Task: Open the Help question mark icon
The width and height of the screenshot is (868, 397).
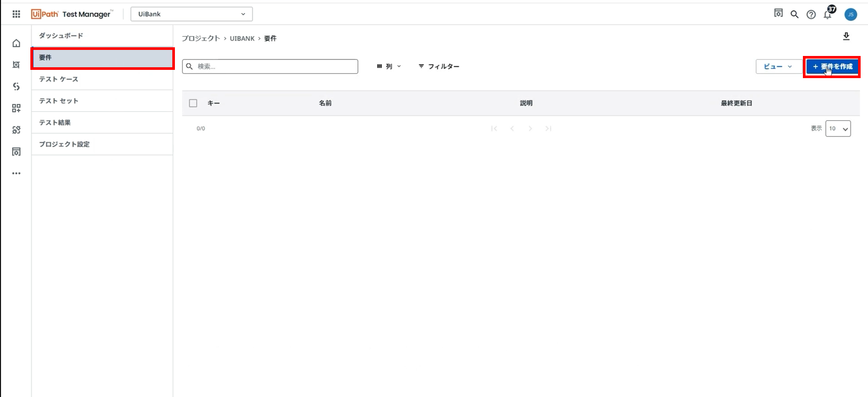Action: click(811, 14)
